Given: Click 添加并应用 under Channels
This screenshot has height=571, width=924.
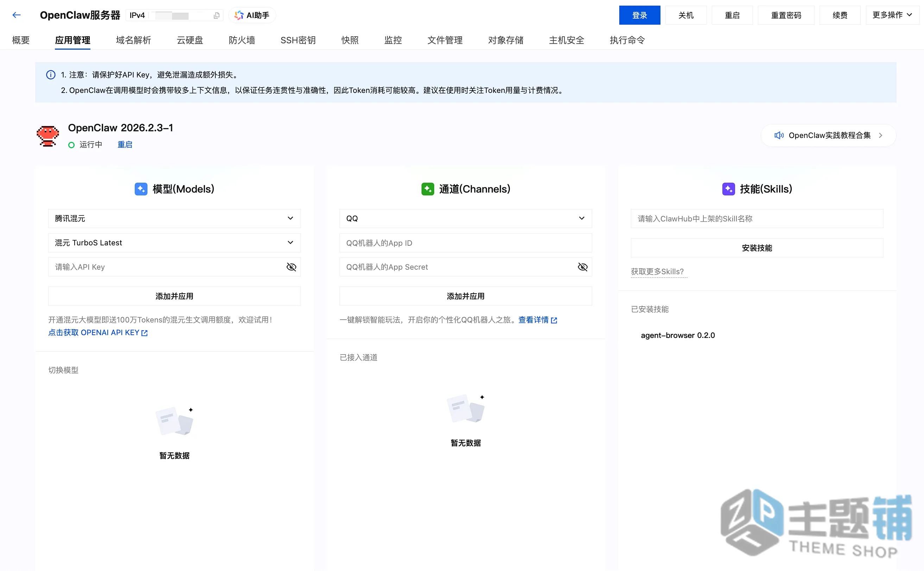Looking at the screenshot, I should [x=466, y=296].
